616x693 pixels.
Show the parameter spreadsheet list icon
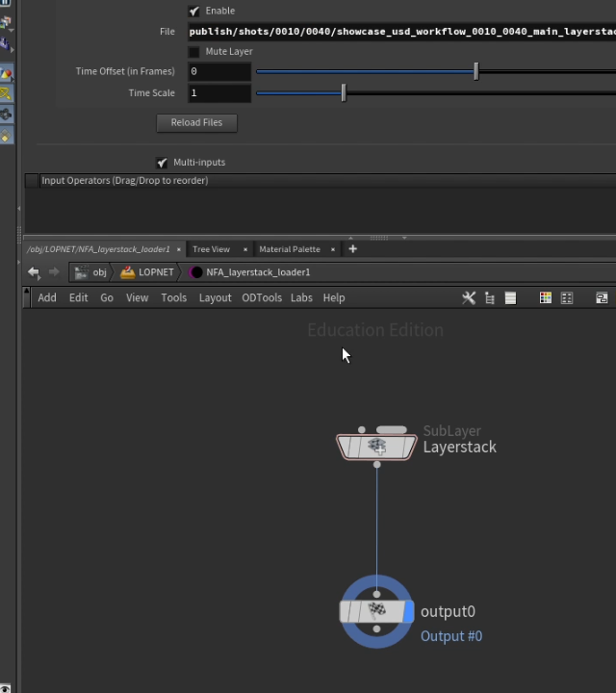click(510, 297)
